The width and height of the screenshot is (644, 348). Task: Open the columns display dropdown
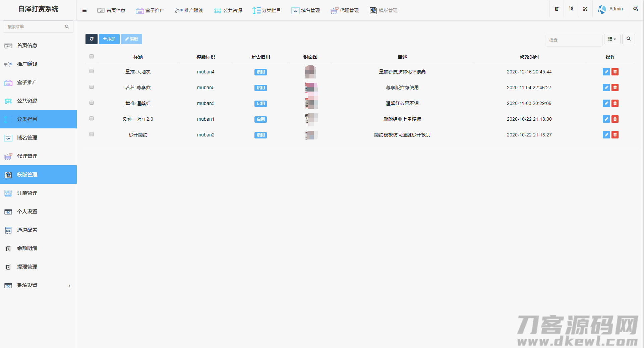pyautogui.click(x=612, y=39)
